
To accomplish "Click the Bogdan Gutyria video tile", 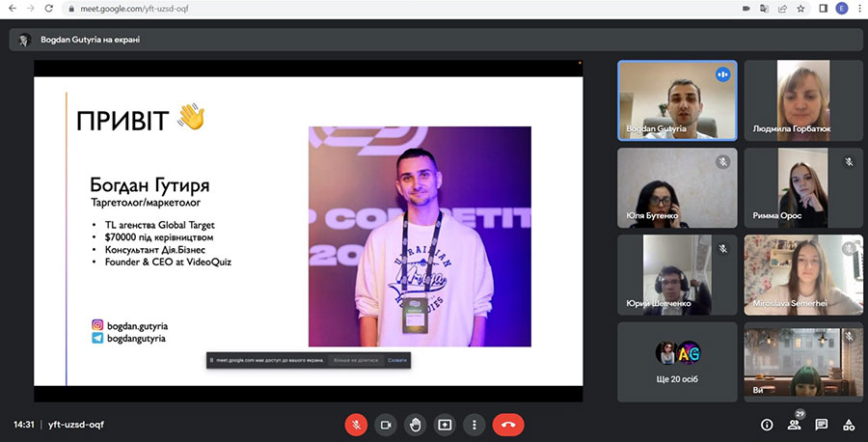I will (x=677, y=100).
